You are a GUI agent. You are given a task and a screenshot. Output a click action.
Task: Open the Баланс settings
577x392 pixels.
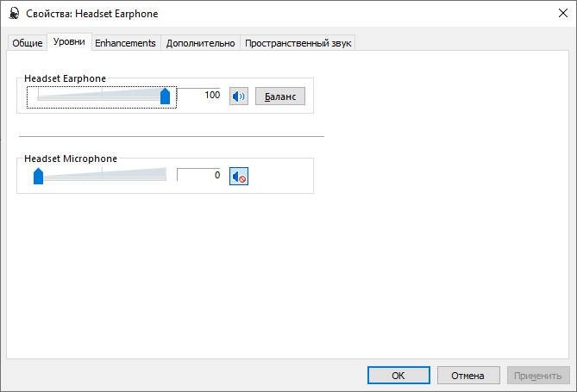[280, 96]
